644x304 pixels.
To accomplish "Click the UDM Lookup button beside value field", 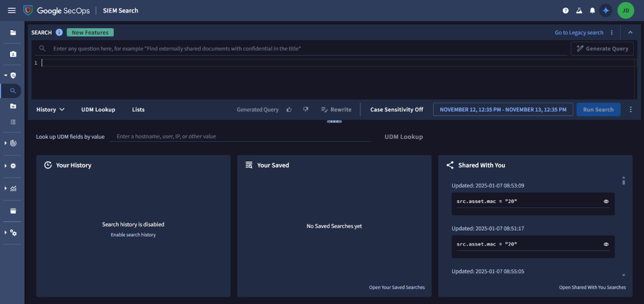I will tap(403, 137).
